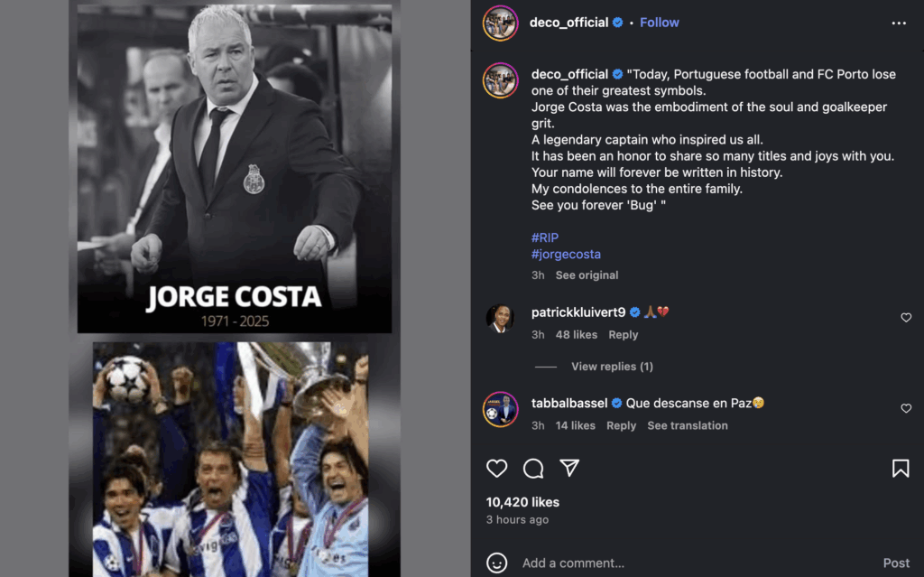Follow deco_official account
Image resolution: width=924 pixels, height=577 pixels.
[659, 23]
